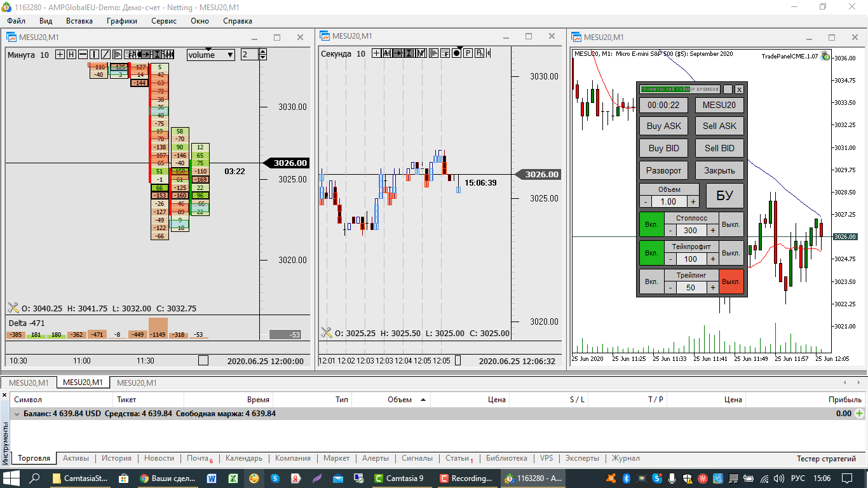Click the Трейлинг field showing 50
Image resolution: width=868 pixels, height=488 pixels.
coord(691,287)
